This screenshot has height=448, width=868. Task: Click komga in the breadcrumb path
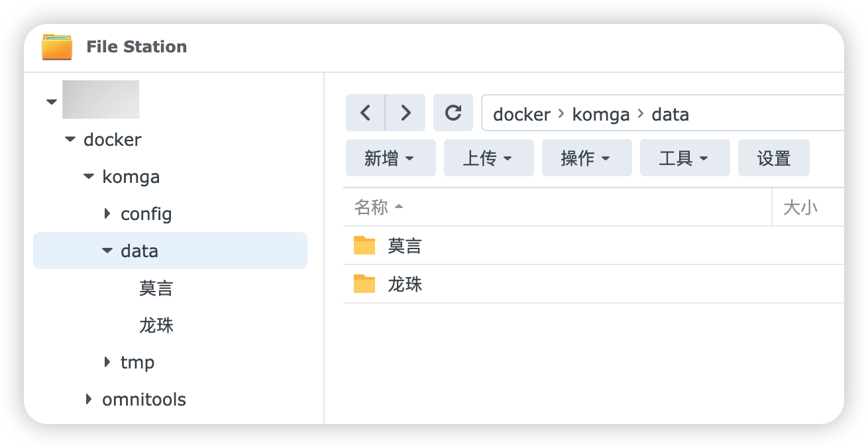pos(600,114)
